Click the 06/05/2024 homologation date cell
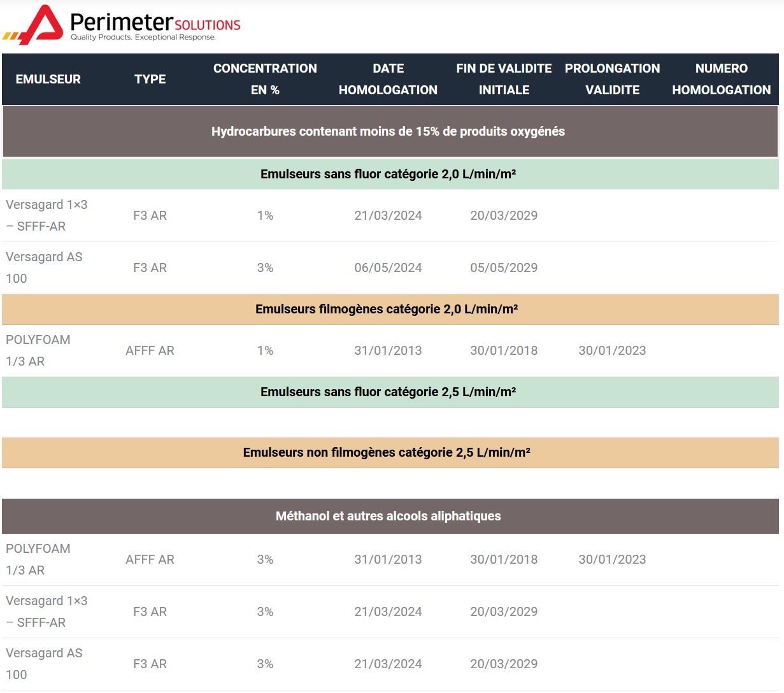This screenshot has height=693, width=784. pyautogui.click(x=388, y=268)
